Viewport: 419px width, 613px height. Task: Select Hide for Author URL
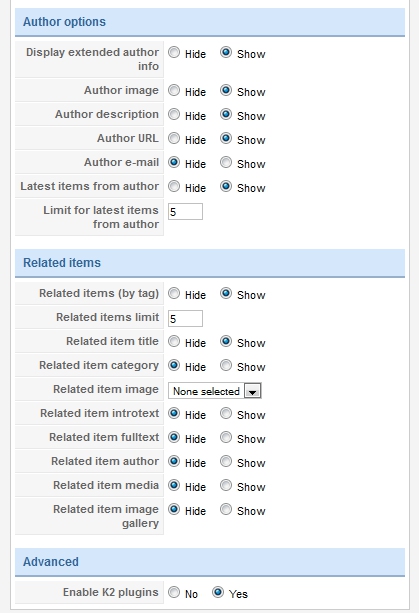pos(174,138)
